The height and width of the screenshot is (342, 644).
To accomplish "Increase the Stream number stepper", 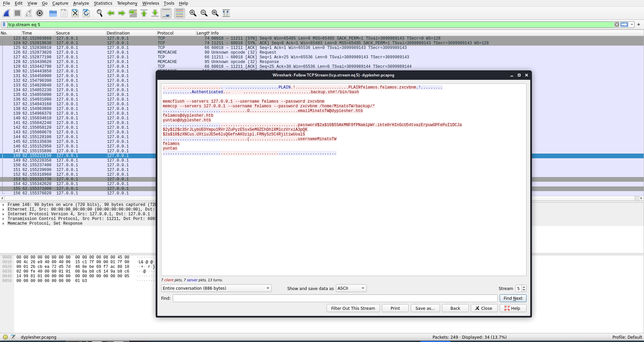I will point(524,287).
